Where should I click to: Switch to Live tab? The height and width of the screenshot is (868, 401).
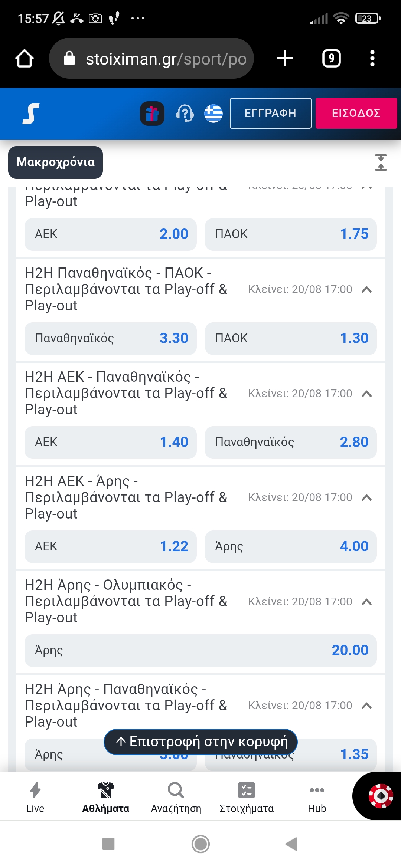(35, 797)
